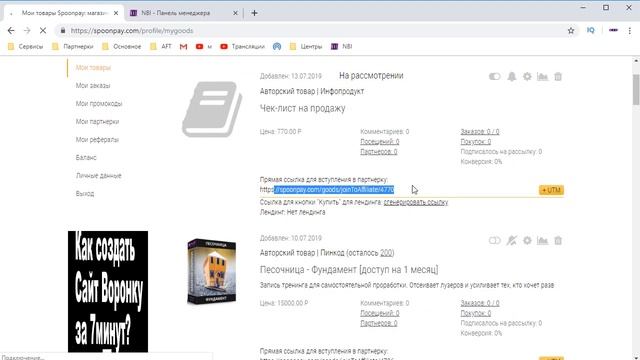
Task: Open Gmail bookmark icon
Action: 183,47
